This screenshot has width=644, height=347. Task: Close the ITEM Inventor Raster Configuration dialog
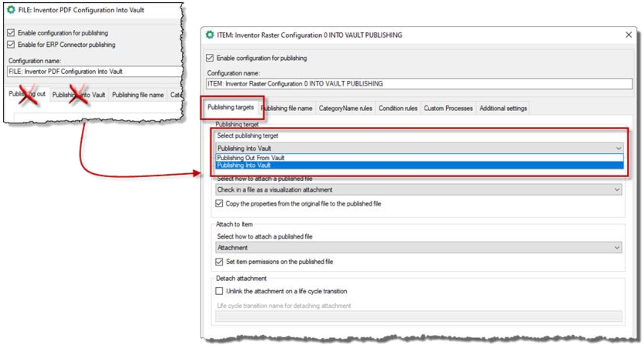click(x=628, y=35)
